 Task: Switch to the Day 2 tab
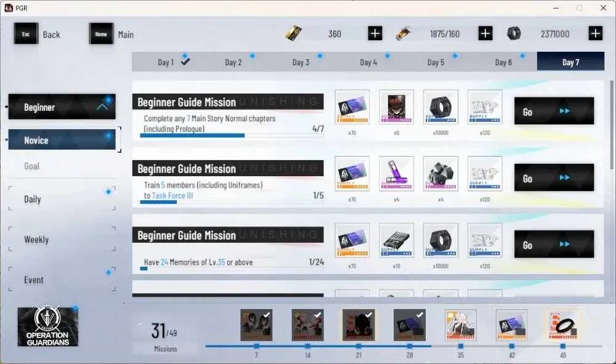[233, 62]
